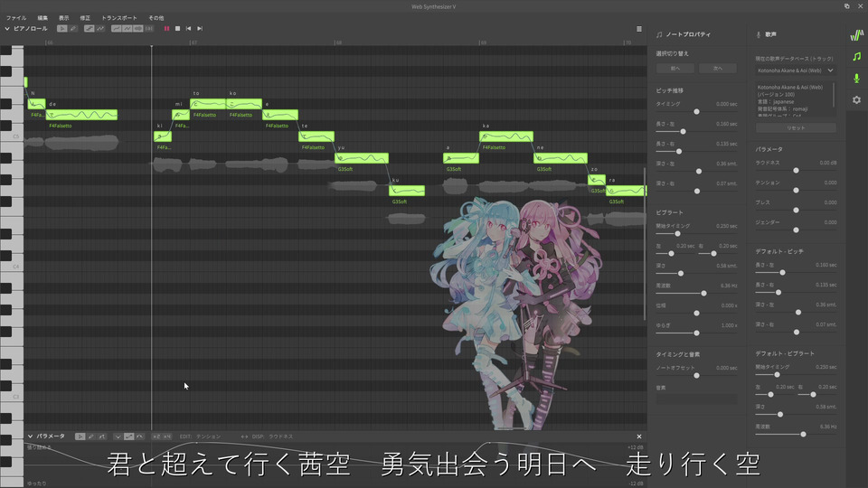Screen dimensions: 868x488
Task: Click the 前へ previous selection button
Action: [x=675, y=69]
